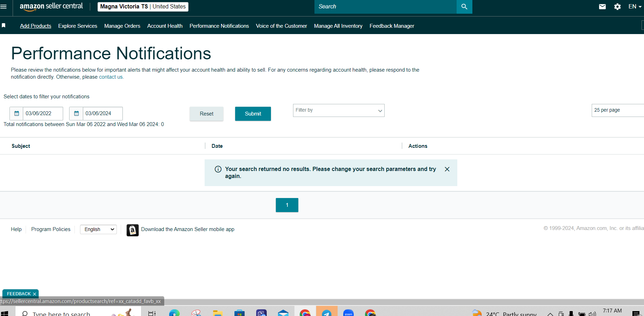Open the hamburger navigation menu

click(4, 7)
